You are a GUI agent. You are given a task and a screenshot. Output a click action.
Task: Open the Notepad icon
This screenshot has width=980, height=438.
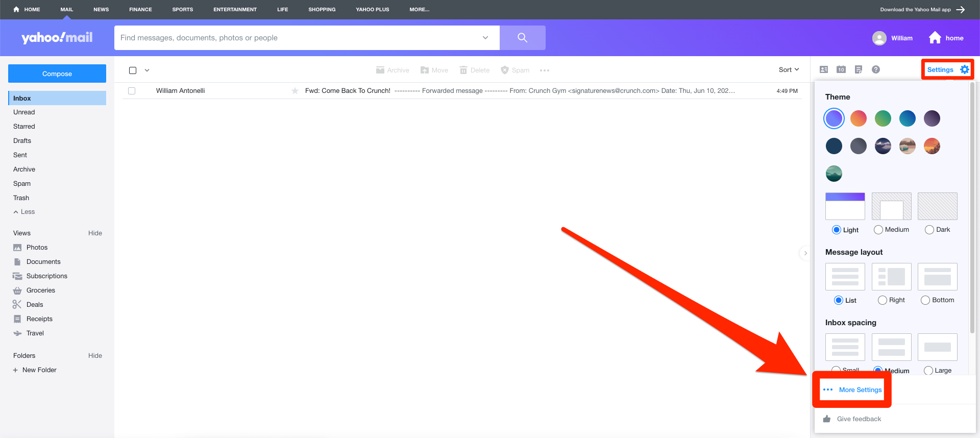pyautogui.click(x=859, y=69)
